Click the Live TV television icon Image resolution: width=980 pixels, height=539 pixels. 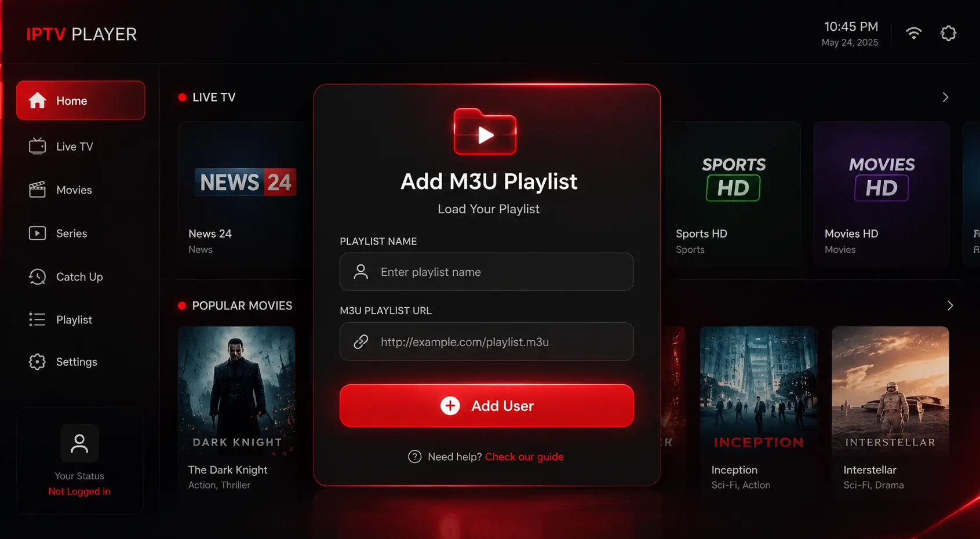click(x=38, y=146)
